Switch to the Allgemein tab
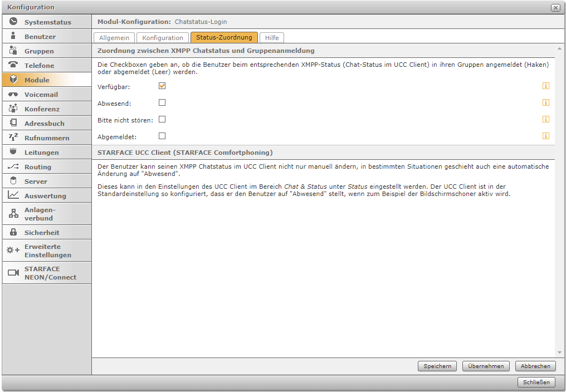This screenshot has width=566, height=392. coord(114,38)
